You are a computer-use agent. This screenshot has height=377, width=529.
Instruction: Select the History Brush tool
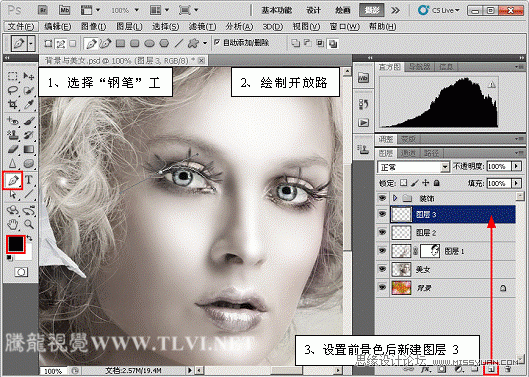[x=29, y=135]
